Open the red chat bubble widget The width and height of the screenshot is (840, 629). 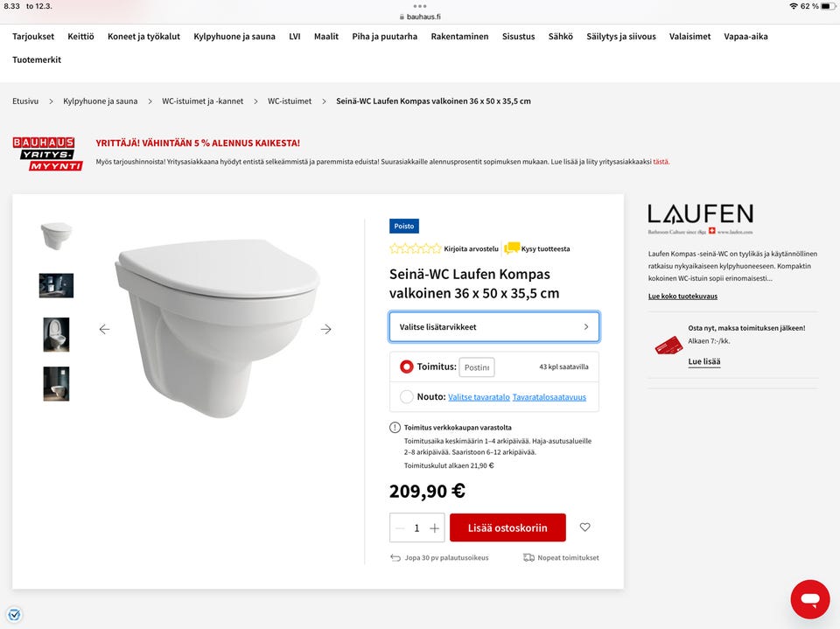tap(810, 599)
